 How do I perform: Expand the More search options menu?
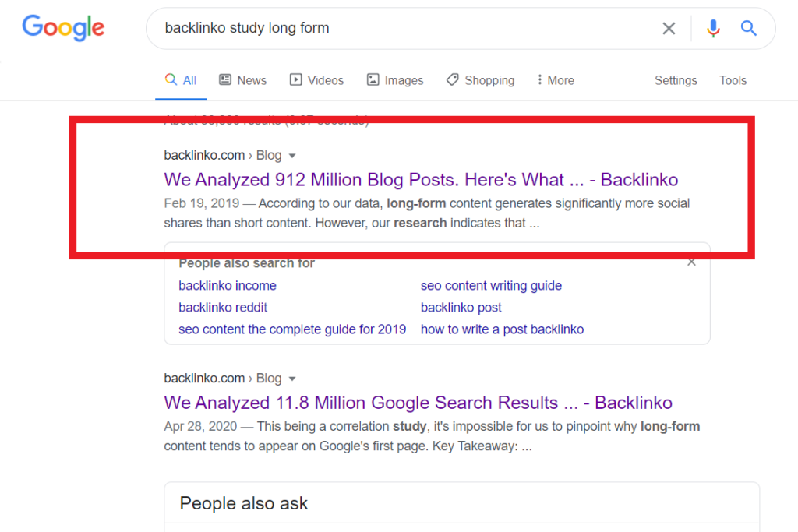pos(556,80)
